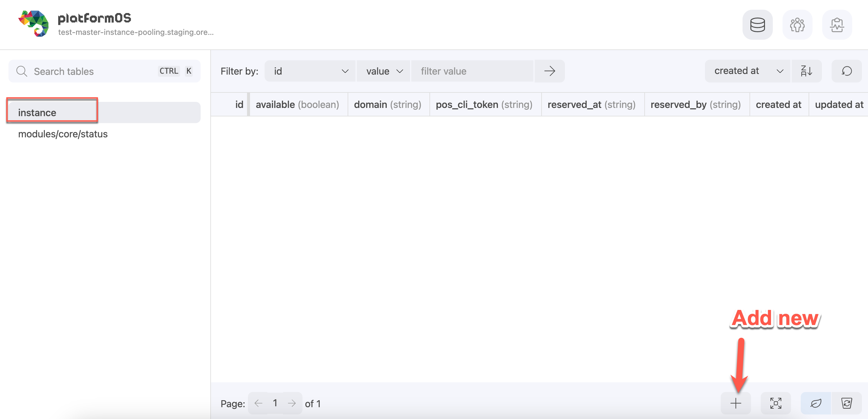This screenshot has height=419, width=868.
Task: Toggle the sort order with the Z-A icon
Action: 806,71
